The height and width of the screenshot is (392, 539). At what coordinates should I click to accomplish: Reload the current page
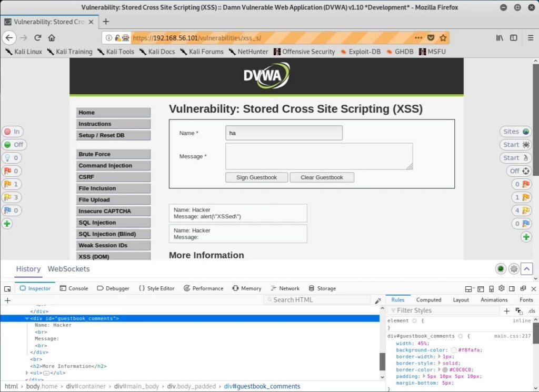38,38
